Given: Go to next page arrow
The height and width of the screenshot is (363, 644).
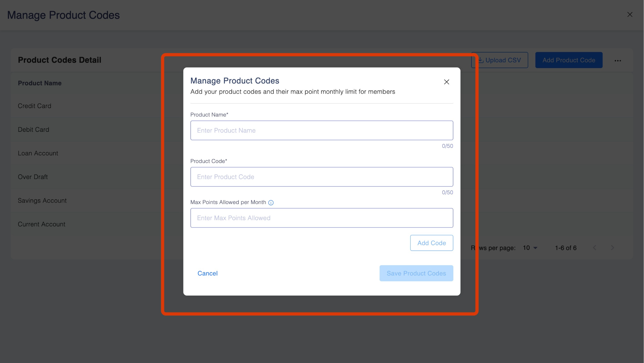Looking at the screenshot, I should [x=612, y=248].
